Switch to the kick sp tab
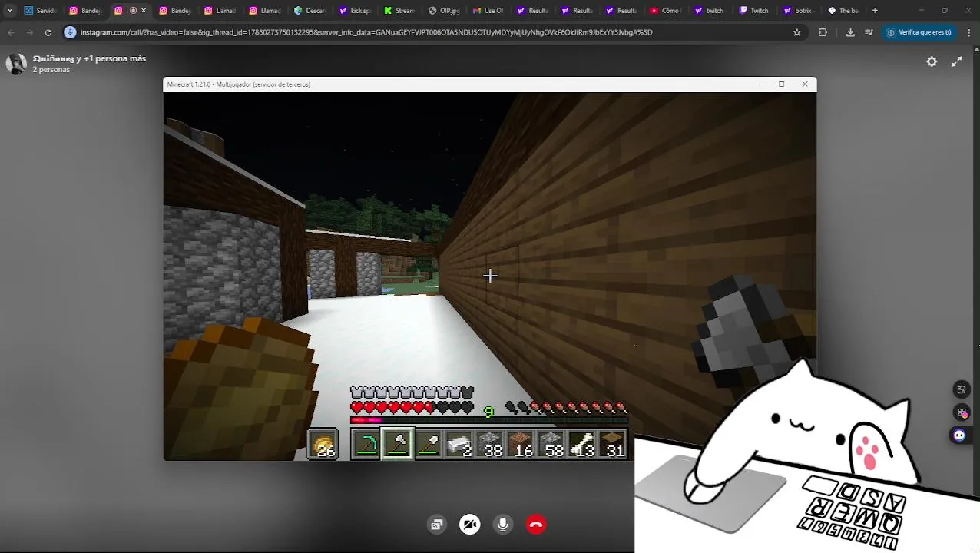 point(355,11)
